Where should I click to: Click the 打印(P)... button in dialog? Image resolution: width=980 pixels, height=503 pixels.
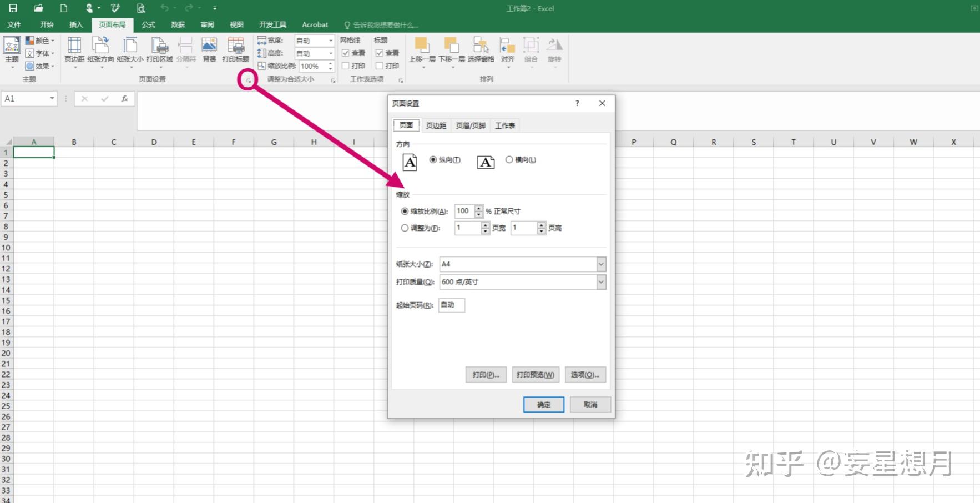(486, 375)
